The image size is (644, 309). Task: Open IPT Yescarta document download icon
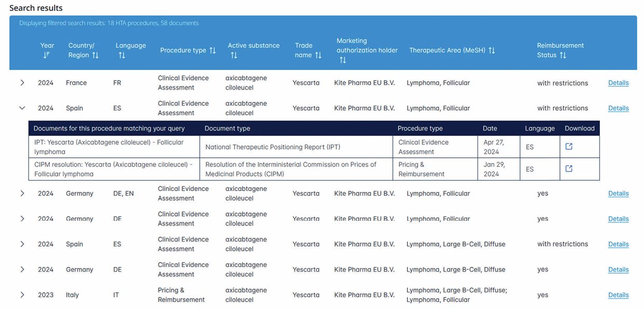569,146
